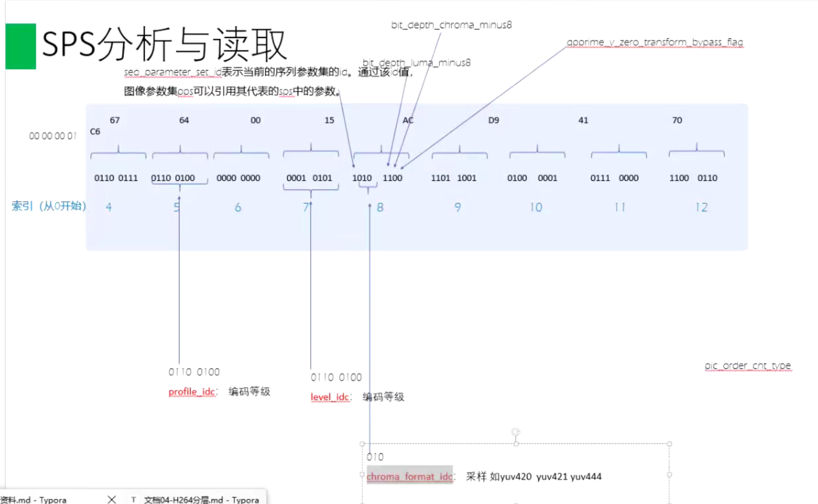Click the rotation handle above chroma_format_idc box
The height and width of the screenshot is (504, 818).
click(x=516, y=432)
